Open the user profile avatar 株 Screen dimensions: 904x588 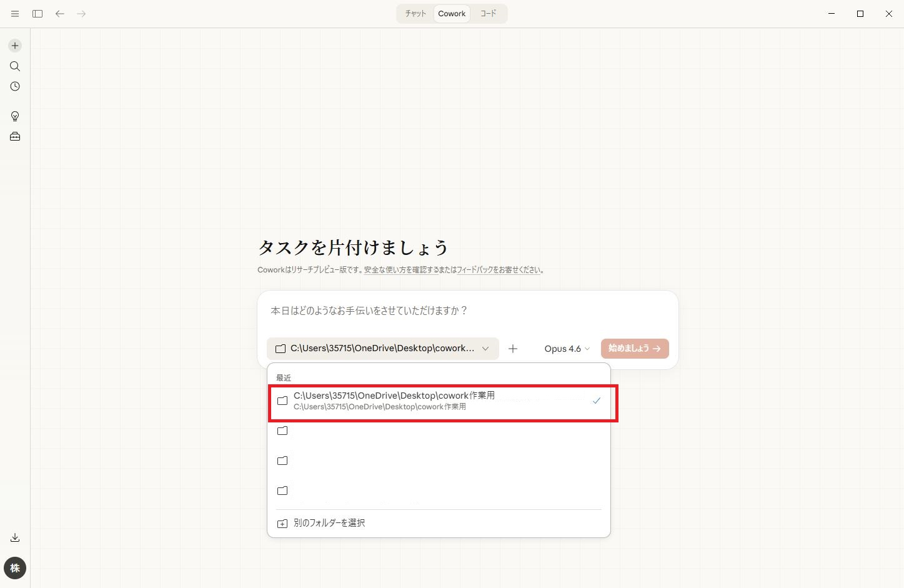pos(15,568)
